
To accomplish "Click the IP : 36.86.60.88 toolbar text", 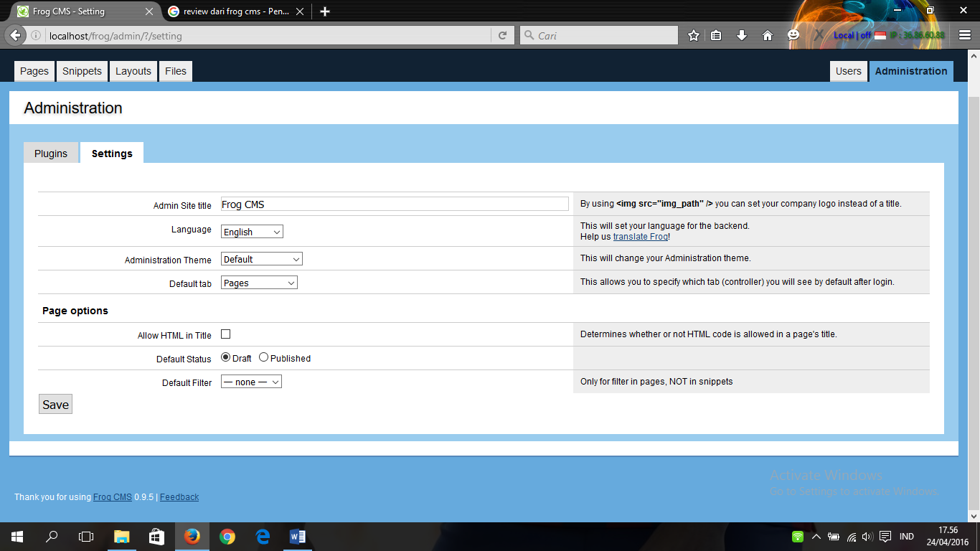I will [x=918, y=35].
